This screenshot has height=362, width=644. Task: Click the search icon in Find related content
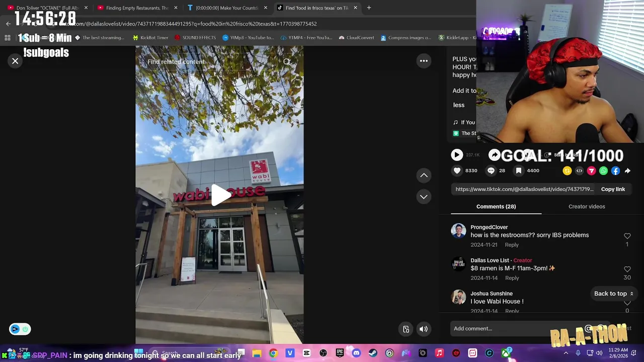[x=286, y=62]
